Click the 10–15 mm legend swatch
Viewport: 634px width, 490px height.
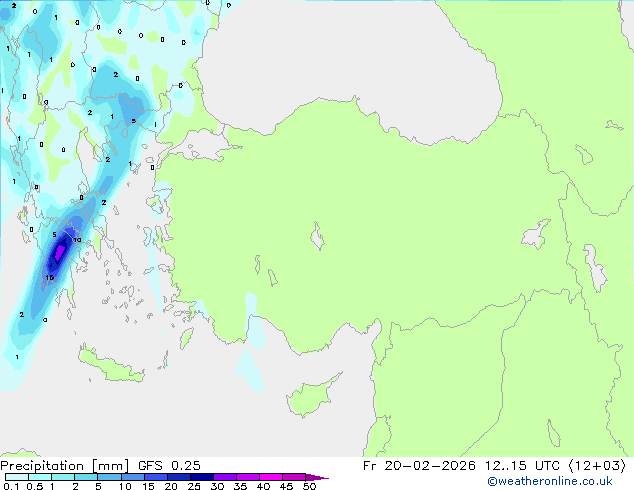(x=133, y=477)
